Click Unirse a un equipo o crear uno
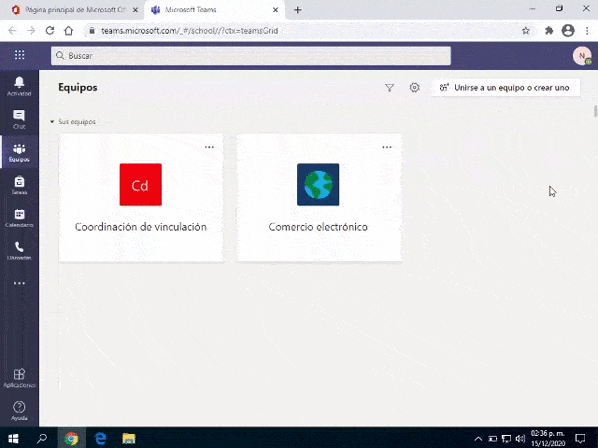 [506, 88]
